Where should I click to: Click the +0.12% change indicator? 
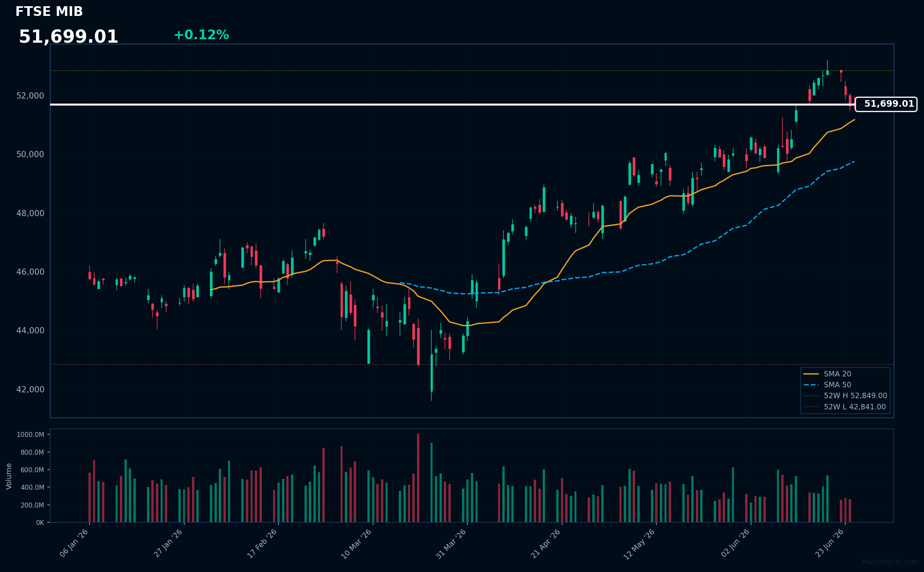[x=201, y=35]
